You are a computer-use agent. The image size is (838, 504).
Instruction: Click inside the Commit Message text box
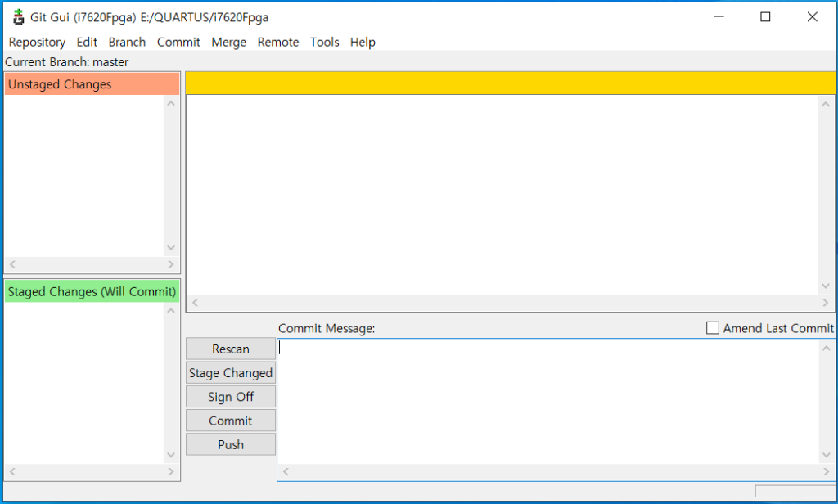coord(548,401)
